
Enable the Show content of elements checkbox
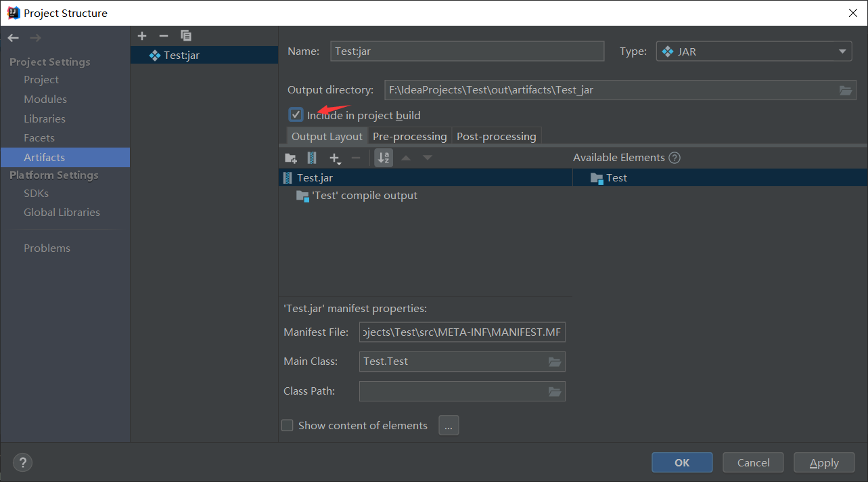pyautogui.click(x=288, y=425)
